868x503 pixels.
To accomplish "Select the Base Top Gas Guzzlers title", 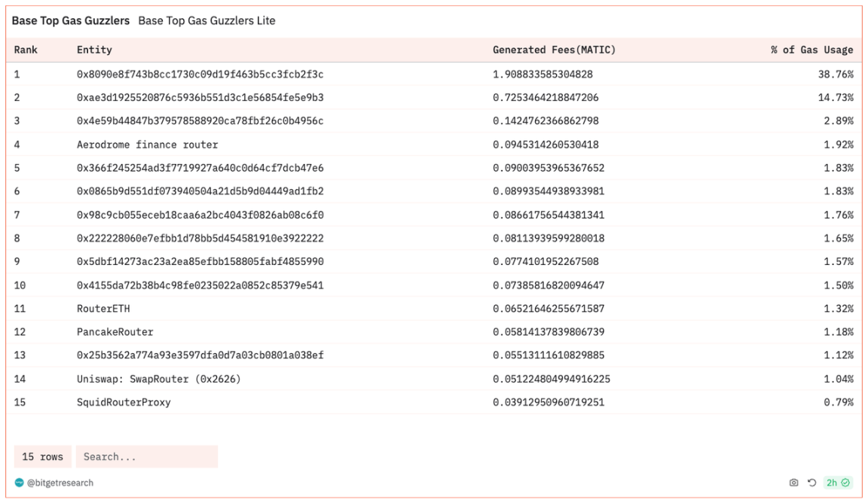I will pos(71,20).
